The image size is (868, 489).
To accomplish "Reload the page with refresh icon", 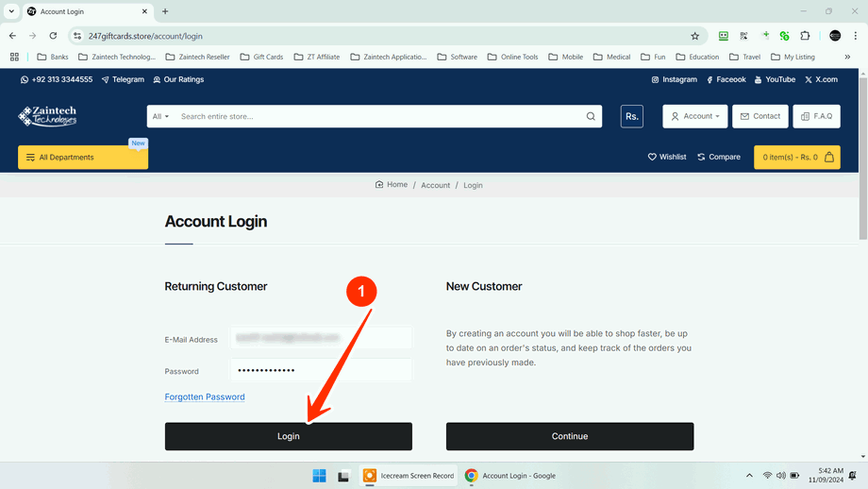I will click(53, 36).
